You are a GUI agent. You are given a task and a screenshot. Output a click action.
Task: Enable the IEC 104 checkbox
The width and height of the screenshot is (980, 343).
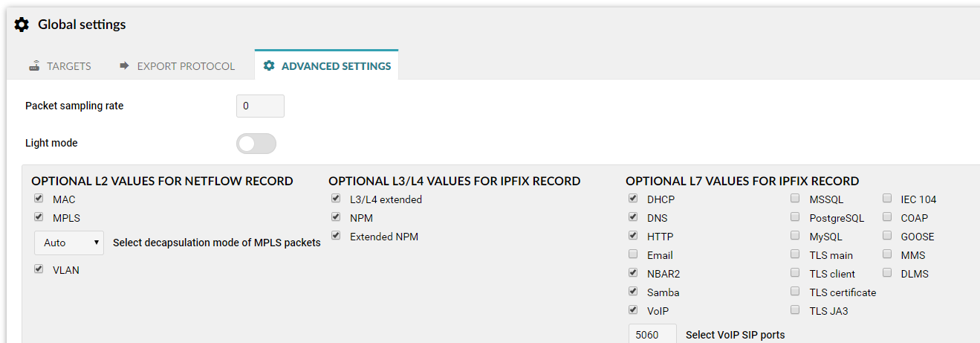click(x=886, y=199)
